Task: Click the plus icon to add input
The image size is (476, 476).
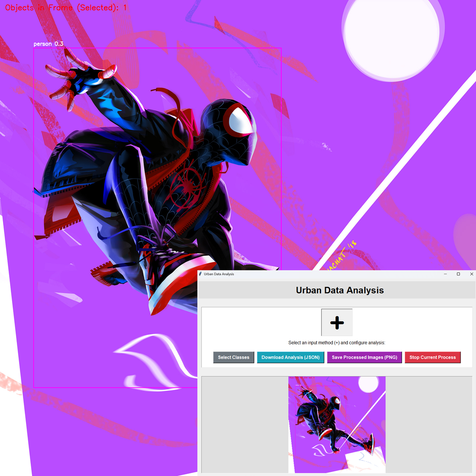Action: (x=337, y=322)
